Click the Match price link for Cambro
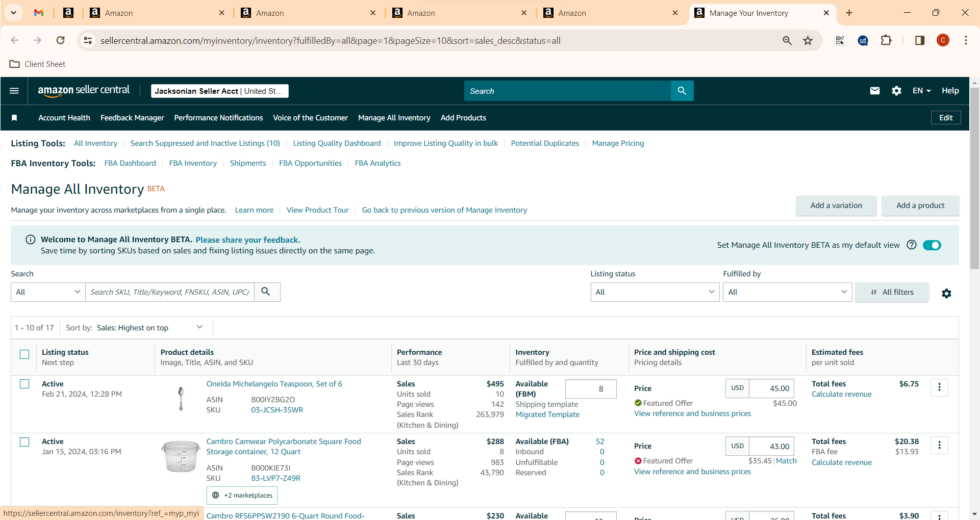Screen dimensions: 980x520 (786, 461)
